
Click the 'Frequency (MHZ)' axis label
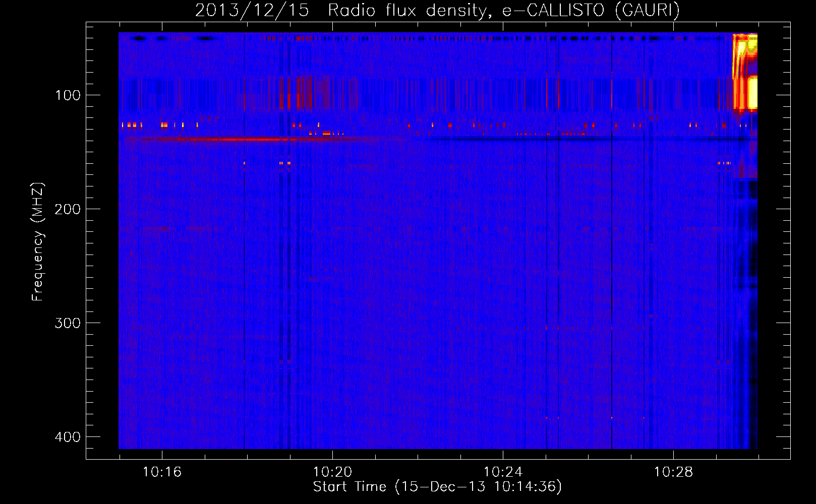38,241
